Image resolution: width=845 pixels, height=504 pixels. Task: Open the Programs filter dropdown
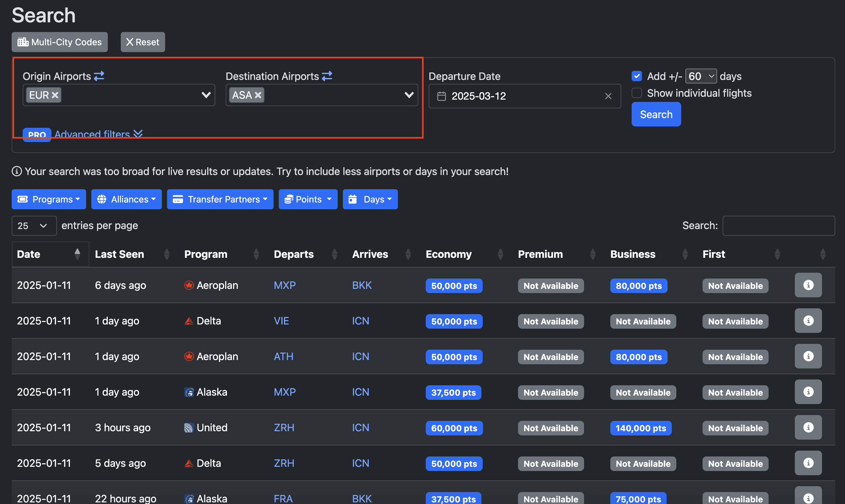pyautogui.click(x=49, y=199)
